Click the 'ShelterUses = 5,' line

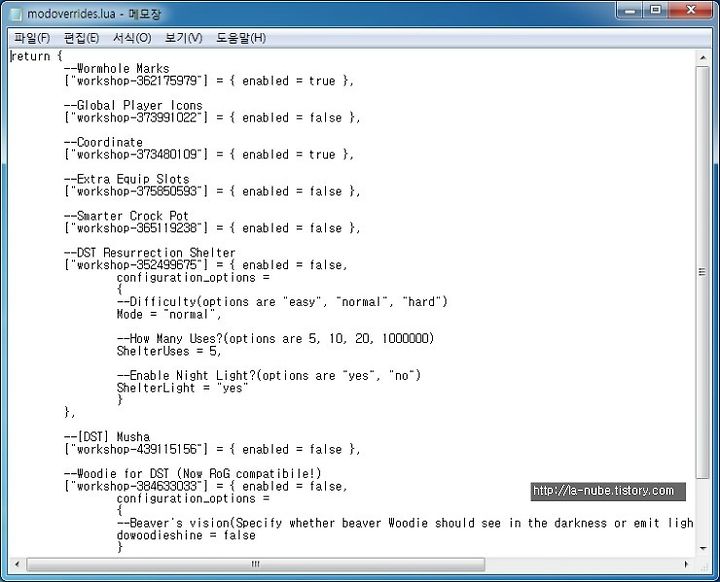click(169, 351)
